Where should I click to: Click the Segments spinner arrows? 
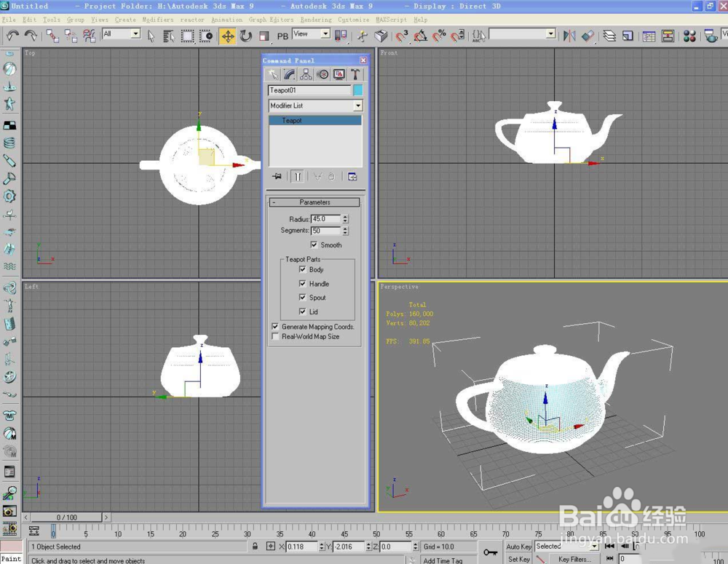click(345, 230)
